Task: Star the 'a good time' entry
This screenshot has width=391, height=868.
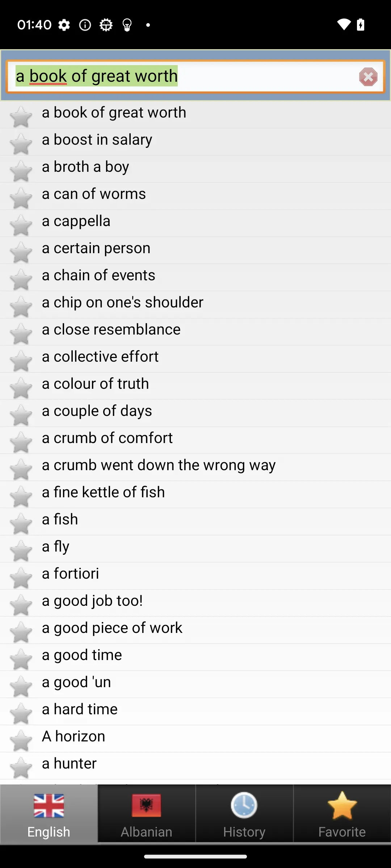Action: [21, 659]
